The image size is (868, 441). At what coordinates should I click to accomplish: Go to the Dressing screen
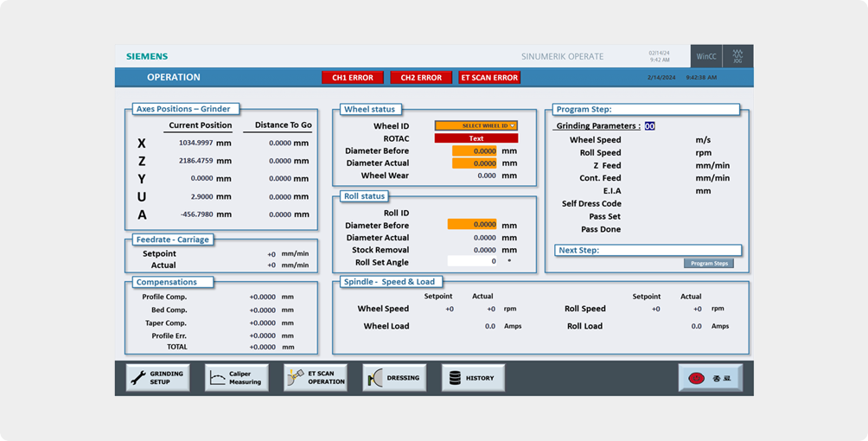pyautogui.click(x=394, y=378)
